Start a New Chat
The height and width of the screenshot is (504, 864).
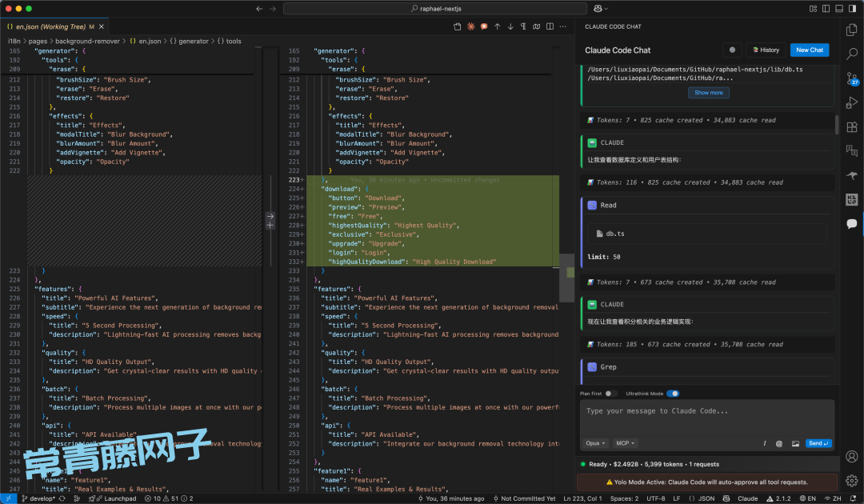(x=810, y=50)
